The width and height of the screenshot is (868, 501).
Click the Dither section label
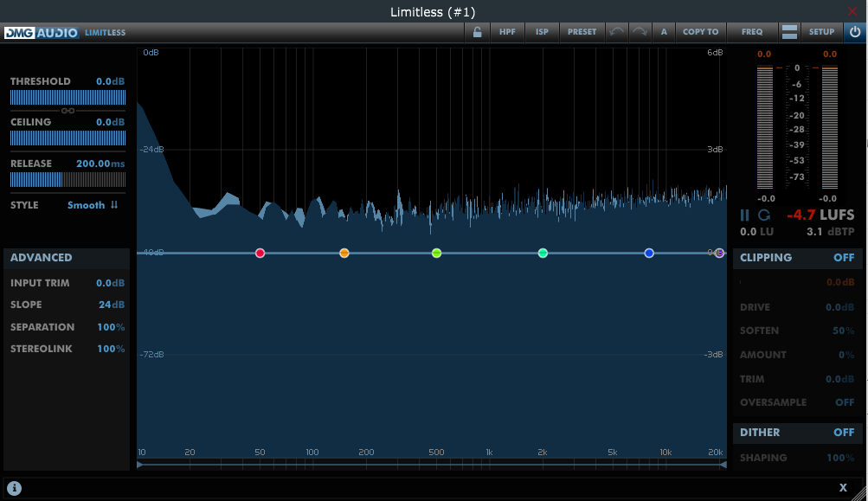click(x=760, y=433)
